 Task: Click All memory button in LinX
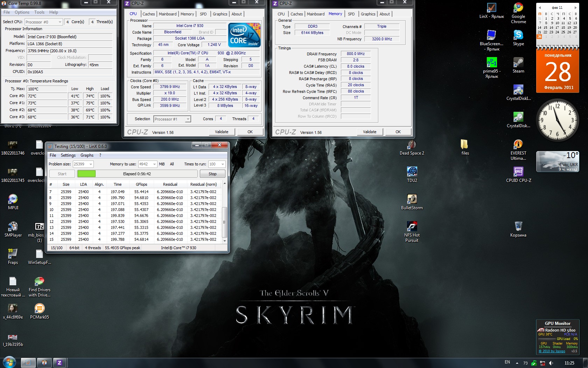172,164
